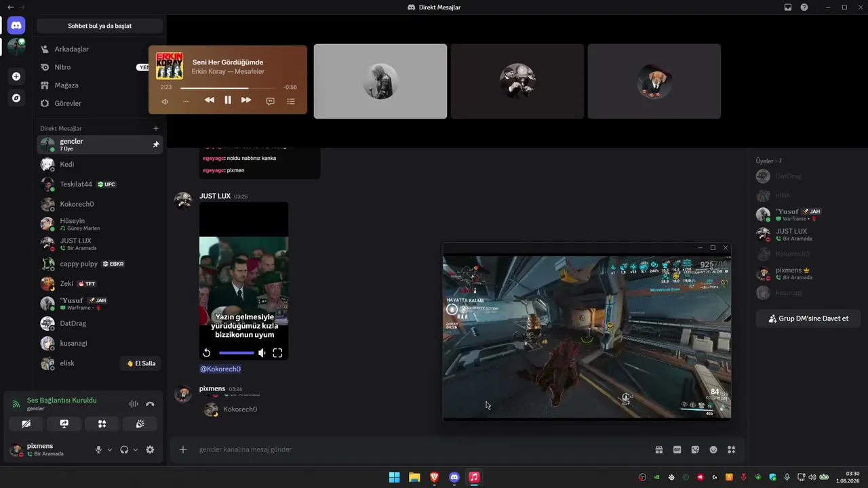Open direct message with cappy pulpy
Image resolution: width=868 pixels, height=488 pixels.
100,264
